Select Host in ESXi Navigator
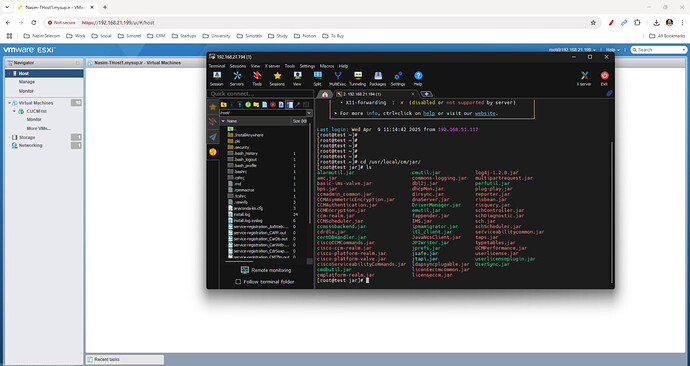690x366 pixels. [x=44, y=73]
